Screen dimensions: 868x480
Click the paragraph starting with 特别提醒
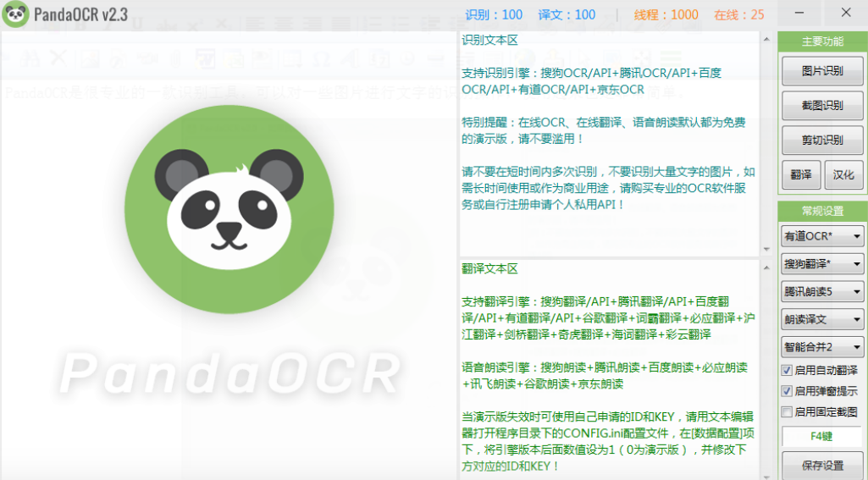point(604,130)
